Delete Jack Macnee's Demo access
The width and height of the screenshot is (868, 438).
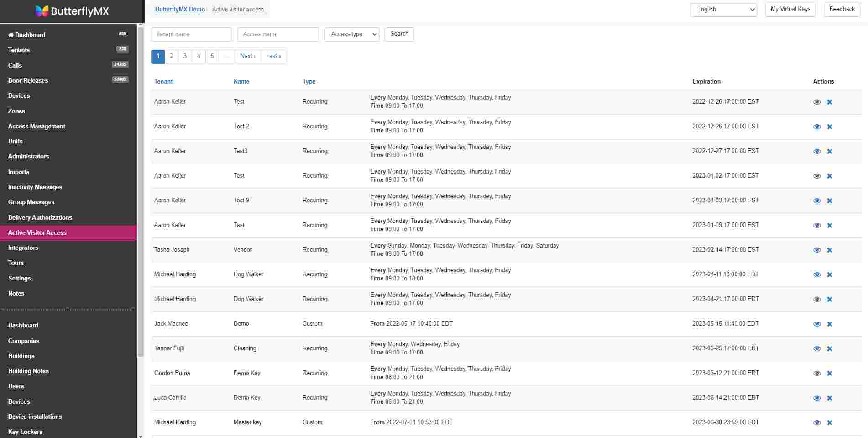829,324
